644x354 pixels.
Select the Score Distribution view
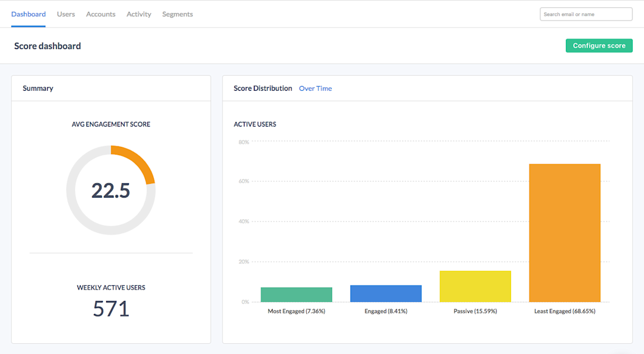click(x=263, y=88)
